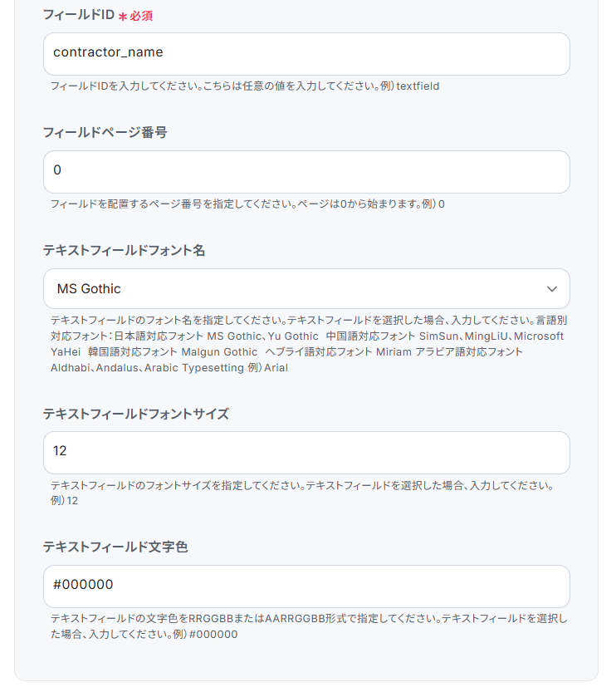
Task: Click the テキストフィールド文字色 label
Action: [115, 547]
